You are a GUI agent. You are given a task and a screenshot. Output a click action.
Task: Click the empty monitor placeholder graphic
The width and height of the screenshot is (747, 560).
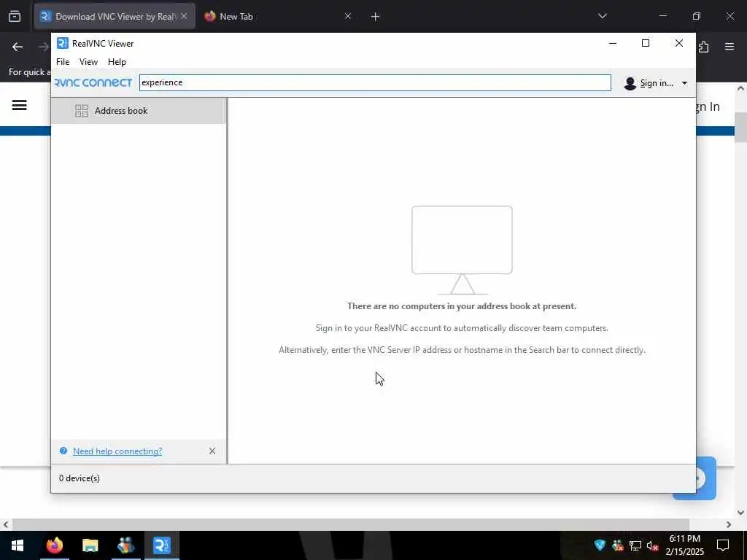462,249
